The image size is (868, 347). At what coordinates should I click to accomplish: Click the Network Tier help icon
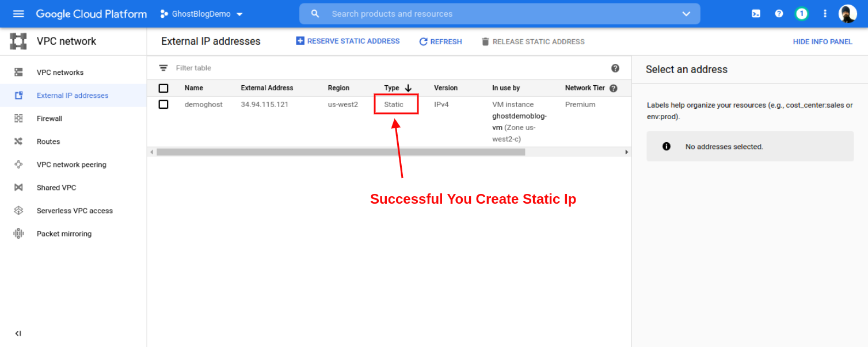click(x=613, y=88)
